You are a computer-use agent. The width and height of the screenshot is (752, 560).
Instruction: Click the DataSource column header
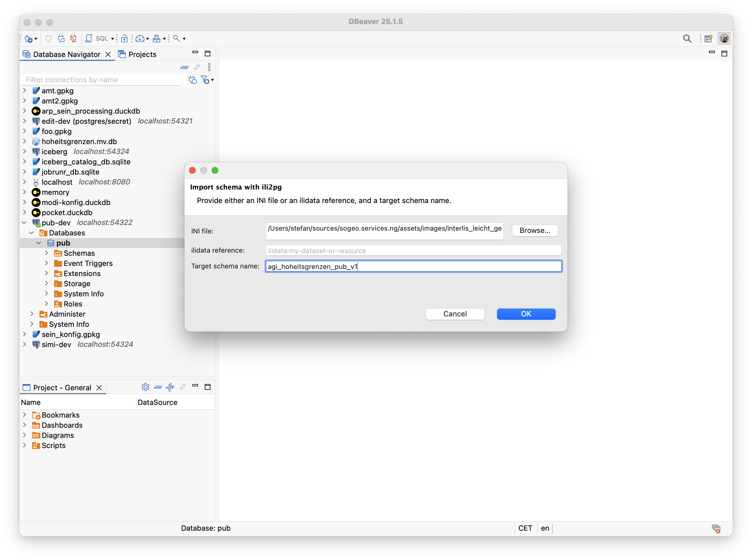[175, 402]
